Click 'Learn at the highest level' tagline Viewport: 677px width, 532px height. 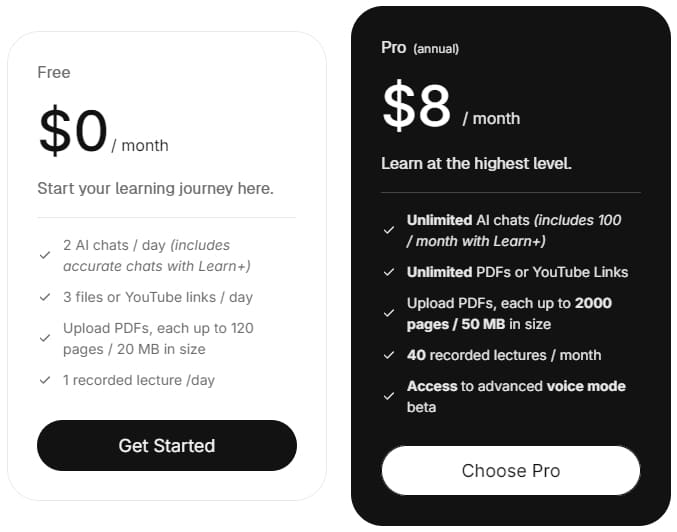pyautogui.click(x=476, y=163)
